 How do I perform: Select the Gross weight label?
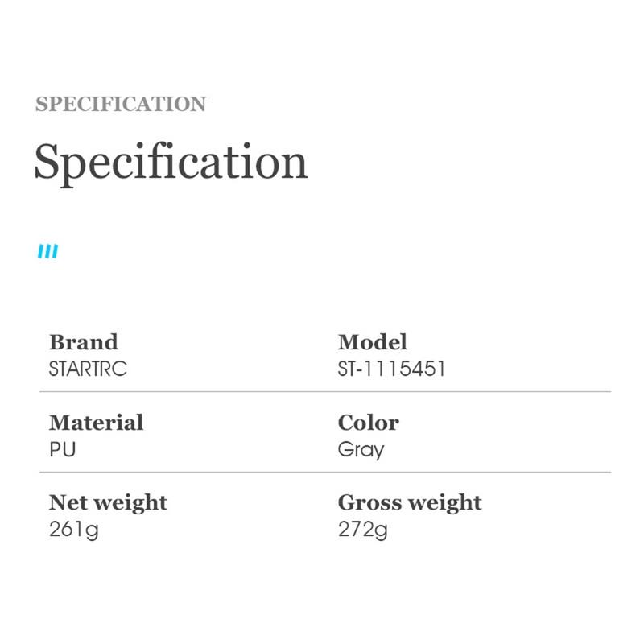coord(410,502)
